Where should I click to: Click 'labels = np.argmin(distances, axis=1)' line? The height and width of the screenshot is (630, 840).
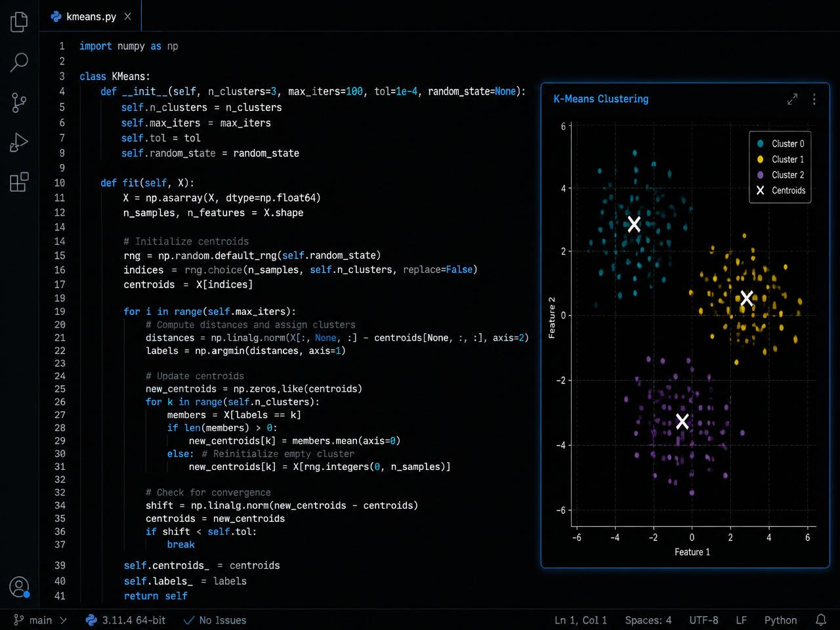point(245,351)
